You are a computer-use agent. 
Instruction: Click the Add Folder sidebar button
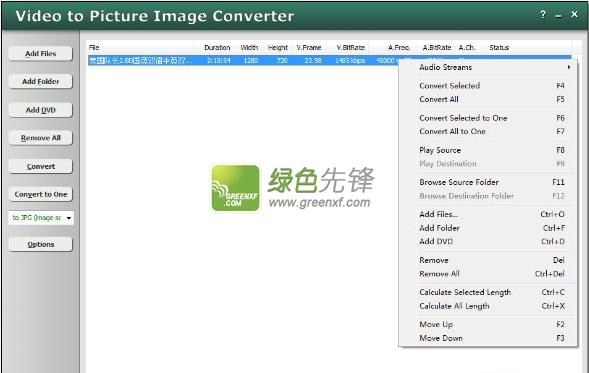(x=41, y=82)
